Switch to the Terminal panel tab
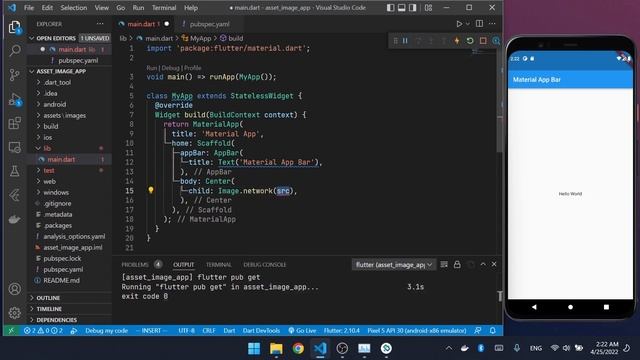640x360 pixels. (x=218, y=265)
